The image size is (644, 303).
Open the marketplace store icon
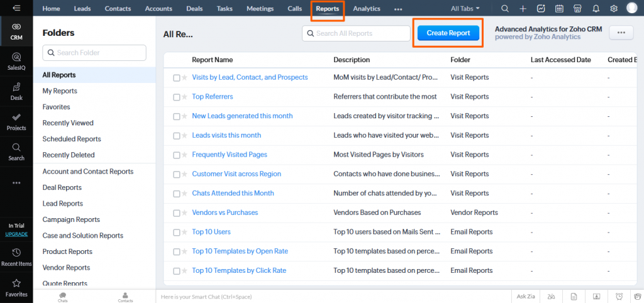pyautogui.click(x=577, y=8)
